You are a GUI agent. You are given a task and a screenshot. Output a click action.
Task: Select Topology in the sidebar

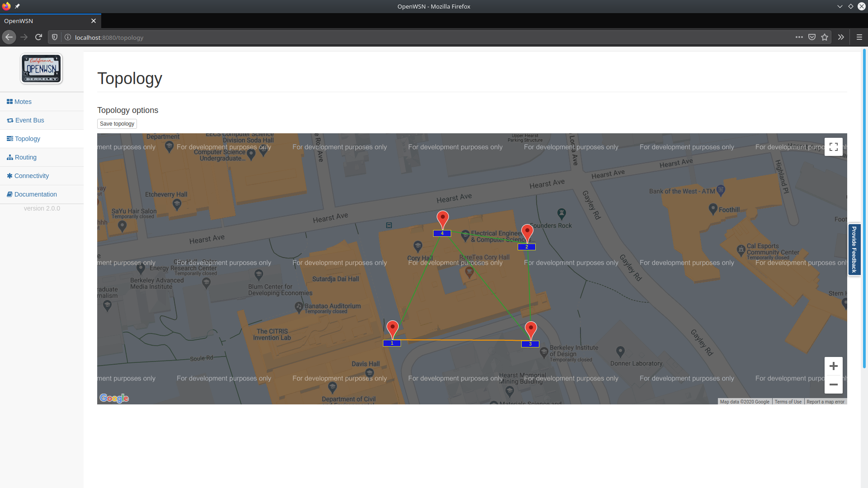pyautogui.click(x=24, y=139)
